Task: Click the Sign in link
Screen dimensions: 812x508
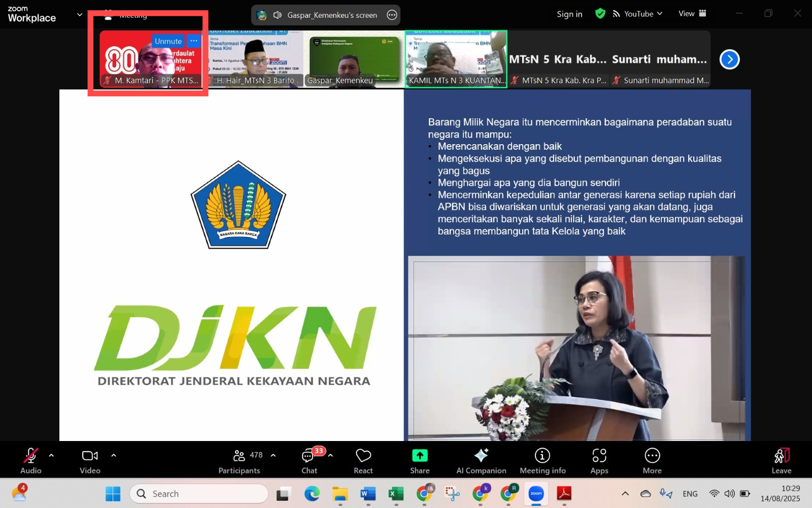Action: click(569, 14)
